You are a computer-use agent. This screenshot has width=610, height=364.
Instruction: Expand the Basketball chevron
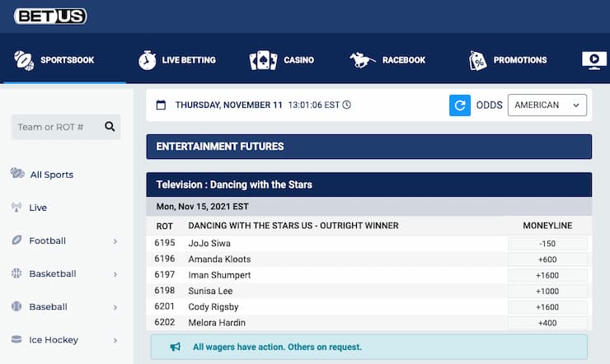pyautogui.click(x=115, y=274)
